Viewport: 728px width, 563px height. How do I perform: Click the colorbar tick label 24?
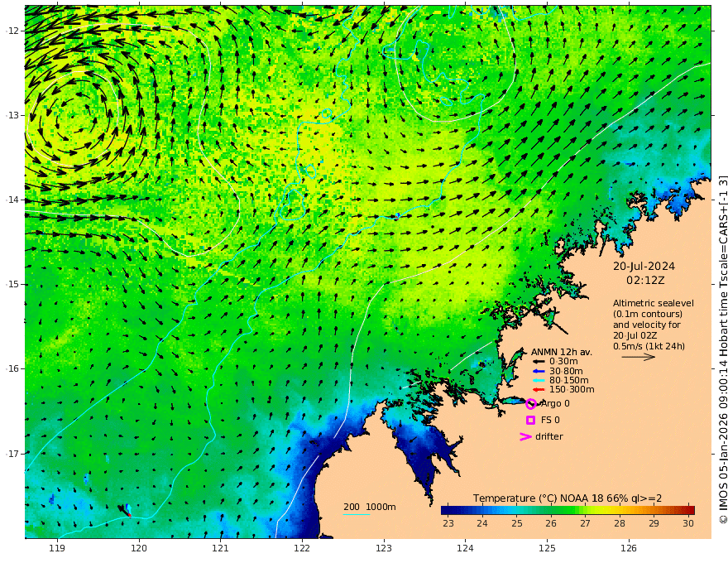click(x=482, y=523)
